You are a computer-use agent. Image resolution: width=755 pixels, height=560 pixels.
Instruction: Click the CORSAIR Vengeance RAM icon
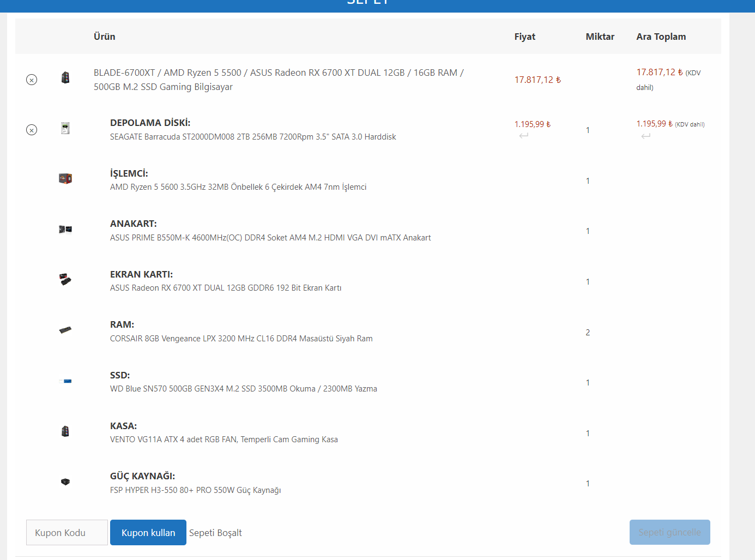tap(65, 330)
